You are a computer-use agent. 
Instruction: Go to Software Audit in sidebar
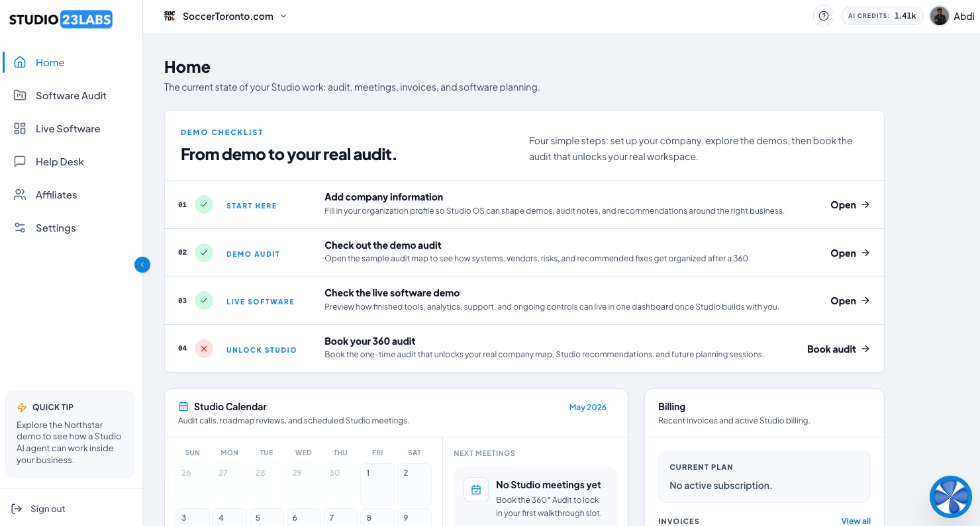tap(71, 95)
